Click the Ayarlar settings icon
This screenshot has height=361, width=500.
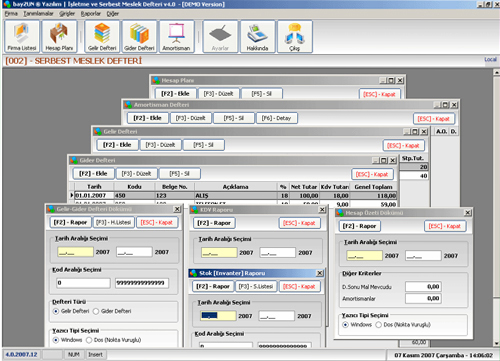pyautogui.click(x=220, y=36)
